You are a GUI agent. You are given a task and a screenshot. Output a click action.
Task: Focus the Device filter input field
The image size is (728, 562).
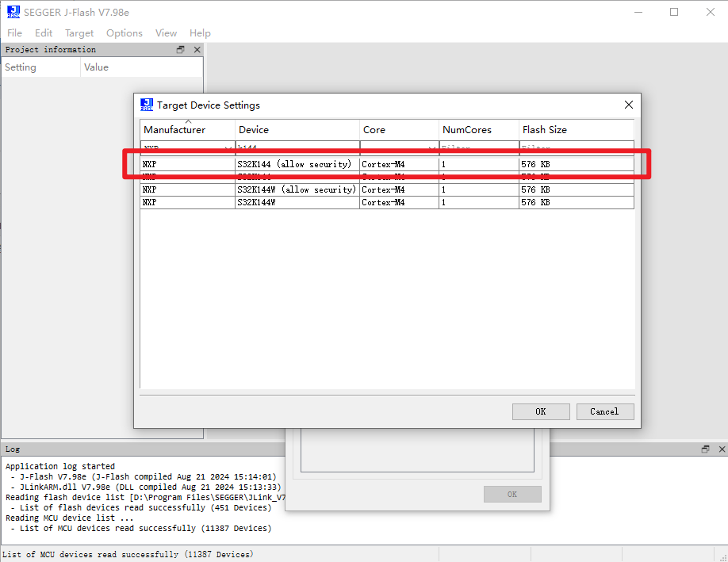click(x=297, y=147)
